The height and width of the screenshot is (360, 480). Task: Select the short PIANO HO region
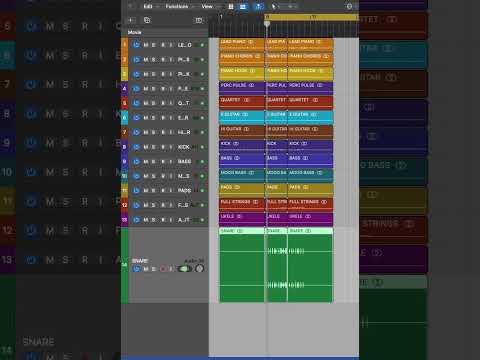276,74
